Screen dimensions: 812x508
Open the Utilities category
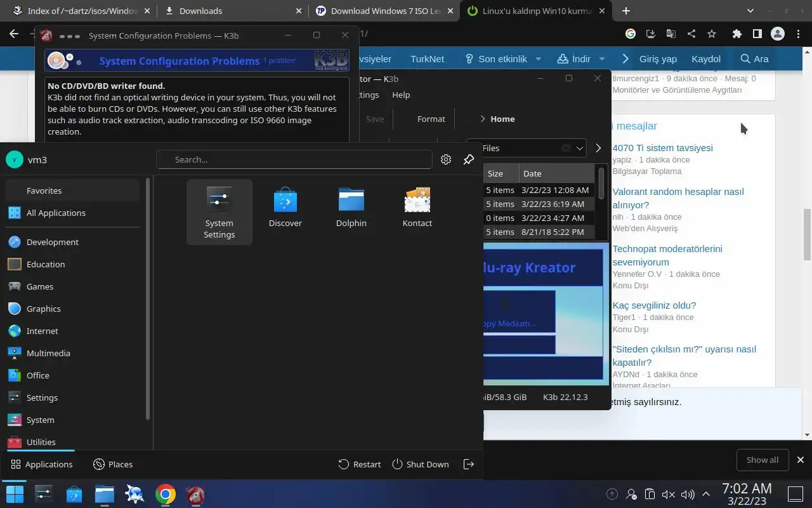click(x=72, y=441)
